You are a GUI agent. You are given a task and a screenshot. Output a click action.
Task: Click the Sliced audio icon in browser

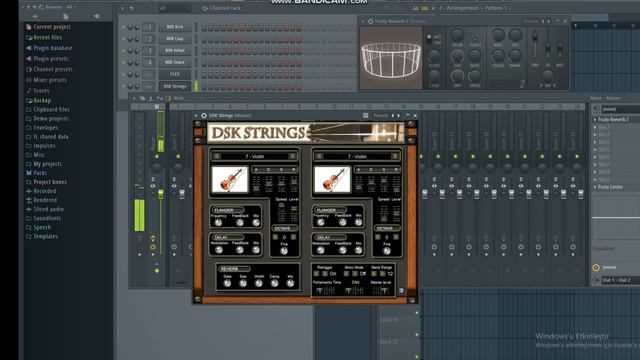click(29, 209)
